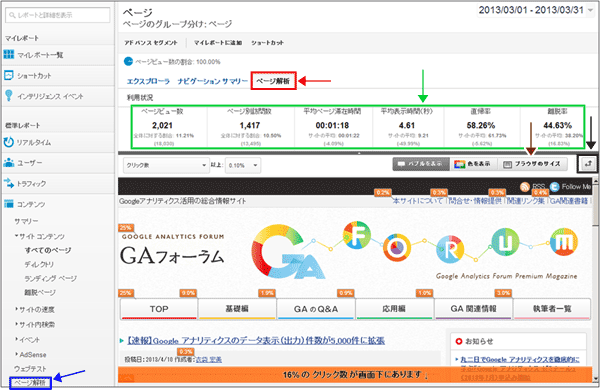Image resolution: width=600 pixels, height=390 pixels.
Task: Expand the サイトの速度 section
Action: [16, 308]
